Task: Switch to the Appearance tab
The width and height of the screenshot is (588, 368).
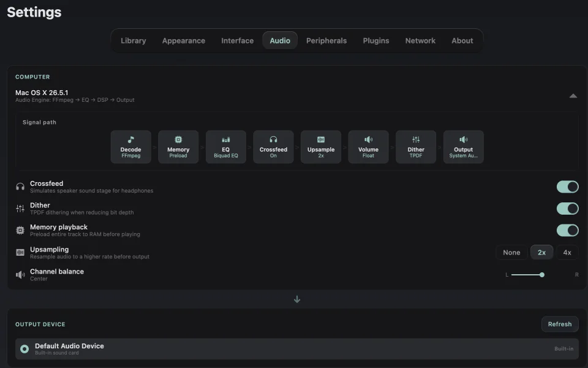Action: click(184, 40)
